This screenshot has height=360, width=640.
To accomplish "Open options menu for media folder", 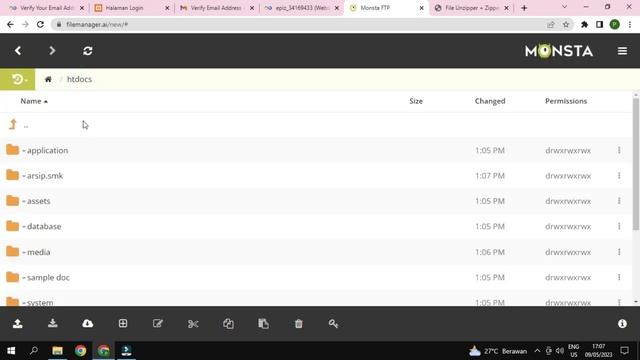I will (619, 252).
